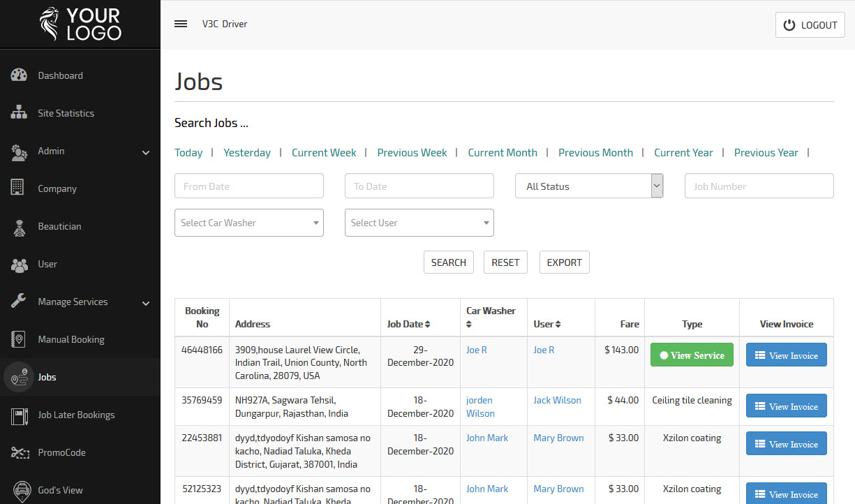Filter jobs by Current Week
855x504 pixels.
click(324, 152)
